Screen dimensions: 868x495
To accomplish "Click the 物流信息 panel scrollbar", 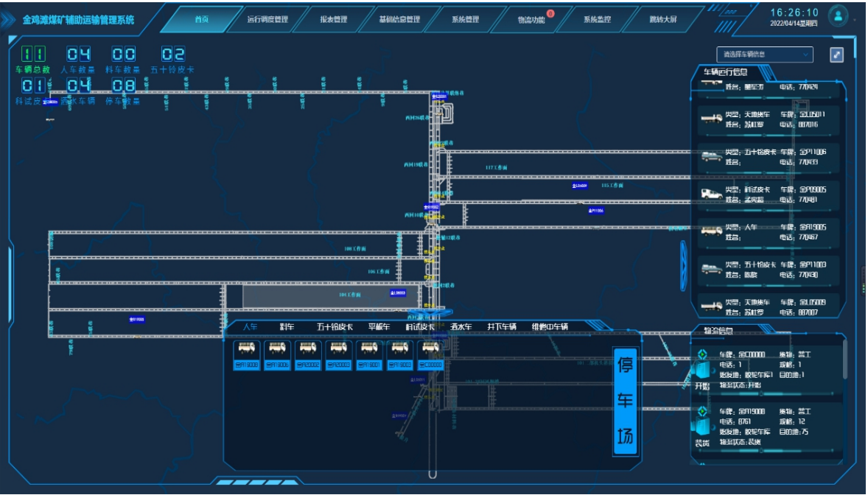I will (x=844, y=361).
